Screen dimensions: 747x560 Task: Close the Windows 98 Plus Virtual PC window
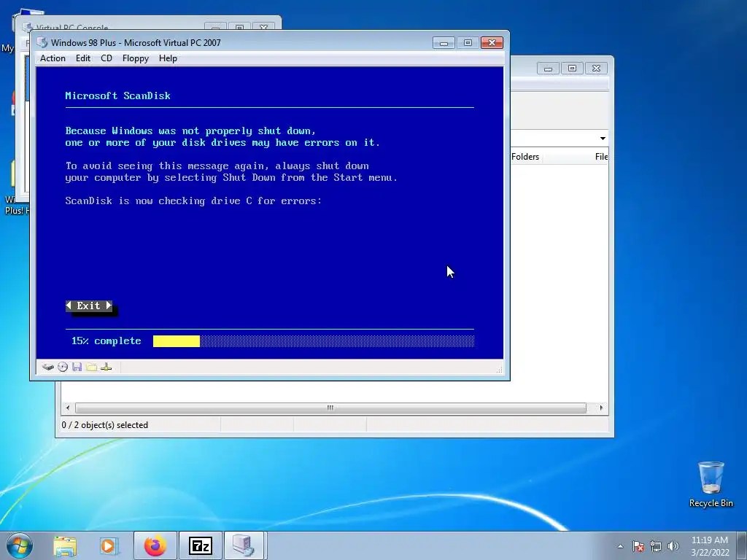tap(492, 43)
